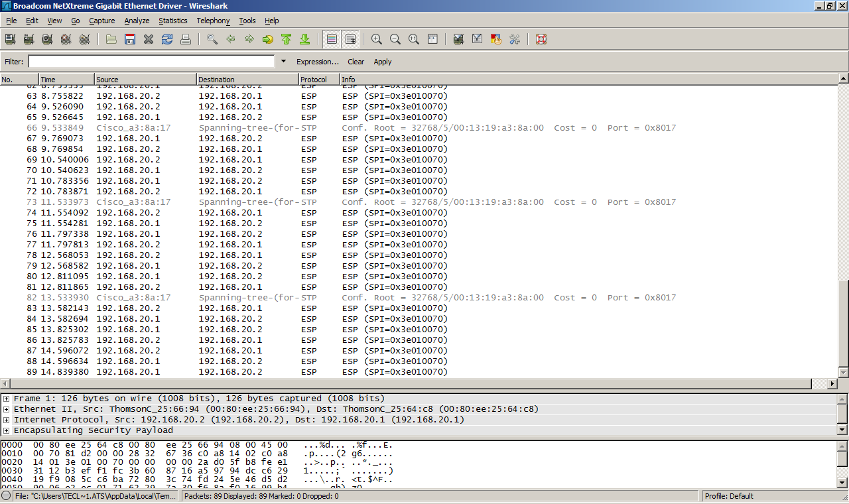This screenshot has width=849, height=504.
Task: Save capture file with floppy icon
Action: point(130,39)
